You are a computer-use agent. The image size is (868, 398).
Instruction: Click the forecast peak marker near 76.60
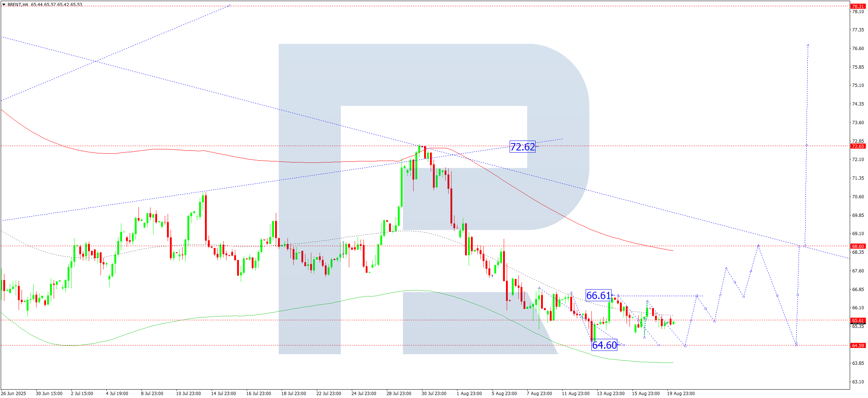(x=808, y=45)
